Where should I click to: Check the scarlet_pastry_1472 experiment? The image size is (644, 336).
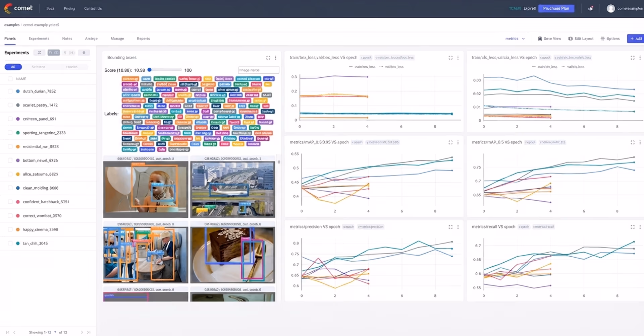(x=10, y=105)
